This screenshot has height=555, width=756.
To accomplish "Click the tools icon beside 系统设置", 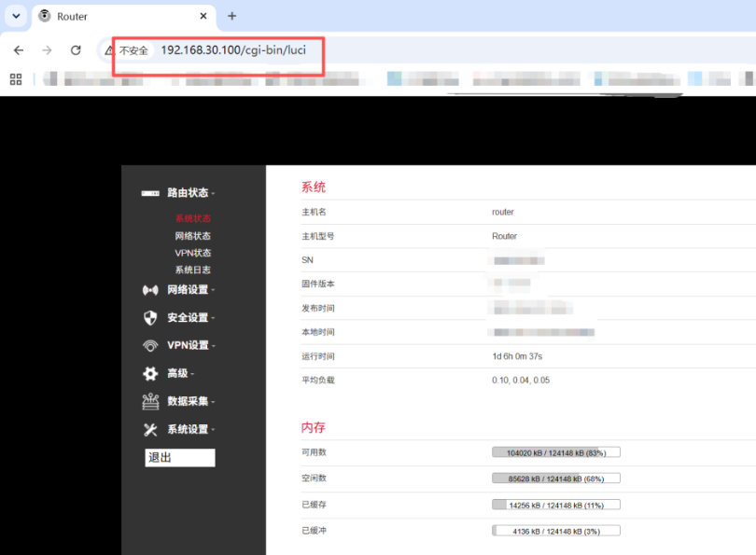I will (150, 429).
